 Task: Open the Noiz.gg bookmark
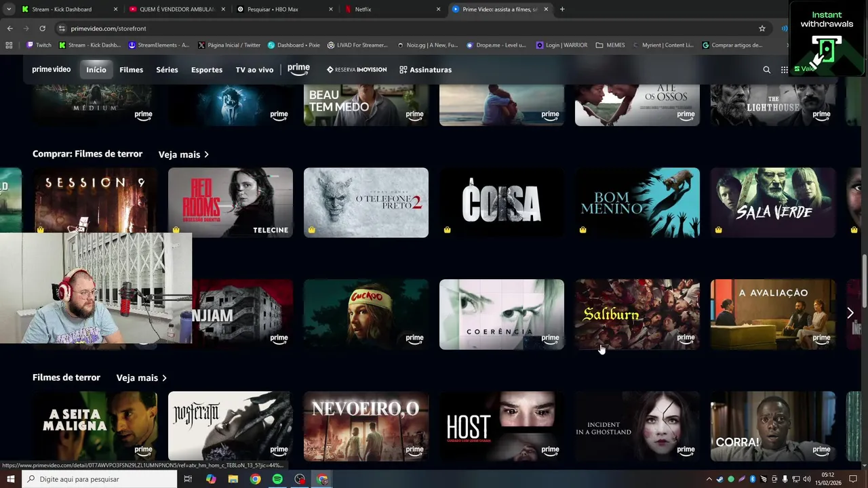point(427,45)
